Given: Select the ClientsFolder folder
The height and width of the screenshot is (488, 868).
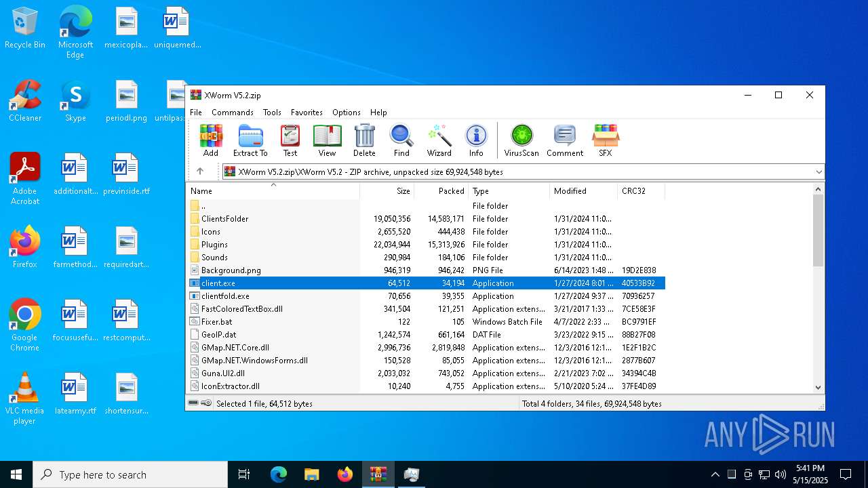Looking at the screenshot, I should click(426, 219).
